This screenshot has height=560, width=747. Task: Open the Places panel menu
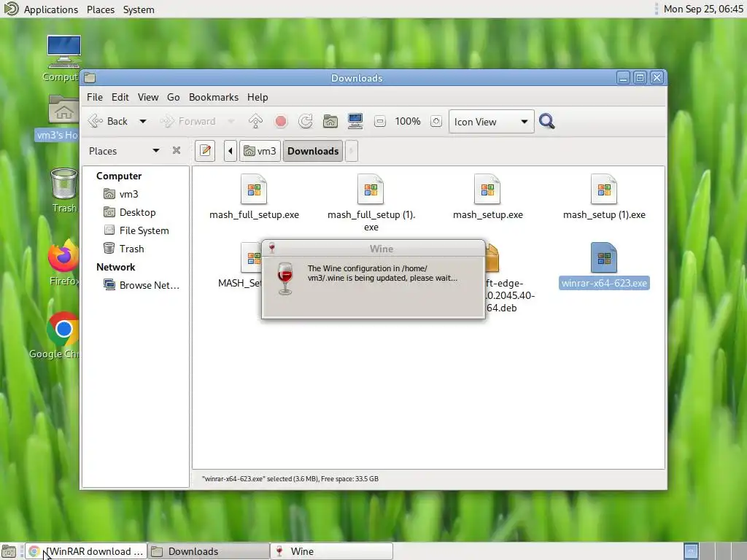coord(101,9)
